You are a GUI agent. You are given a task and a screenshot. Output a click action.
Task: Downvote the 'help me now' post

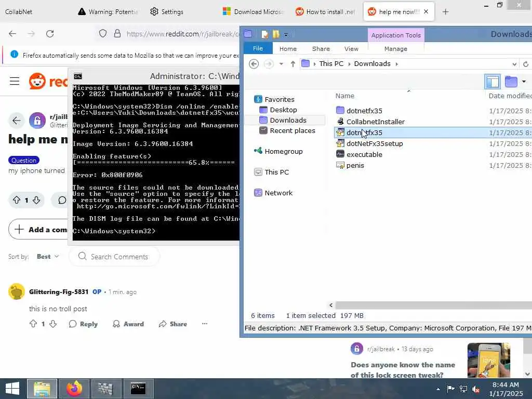pyautogui.click(x=36, y=200)
